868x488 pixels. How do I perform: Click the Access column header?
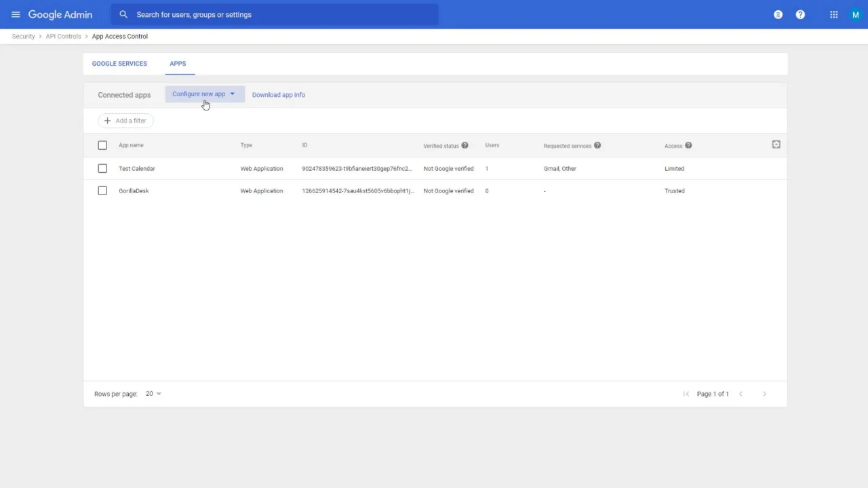[673, 146]
